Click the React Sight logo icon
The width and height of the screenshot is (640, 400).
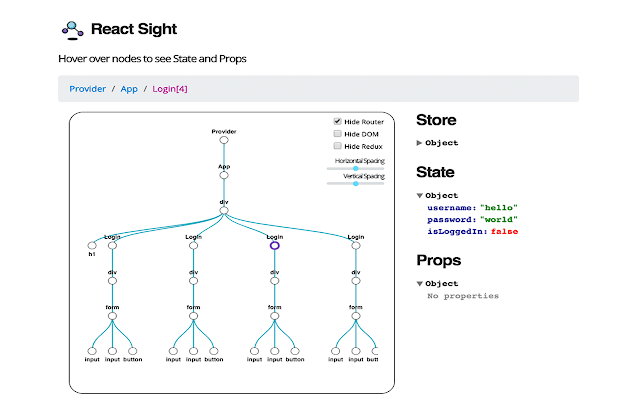(x=72, y=30)
